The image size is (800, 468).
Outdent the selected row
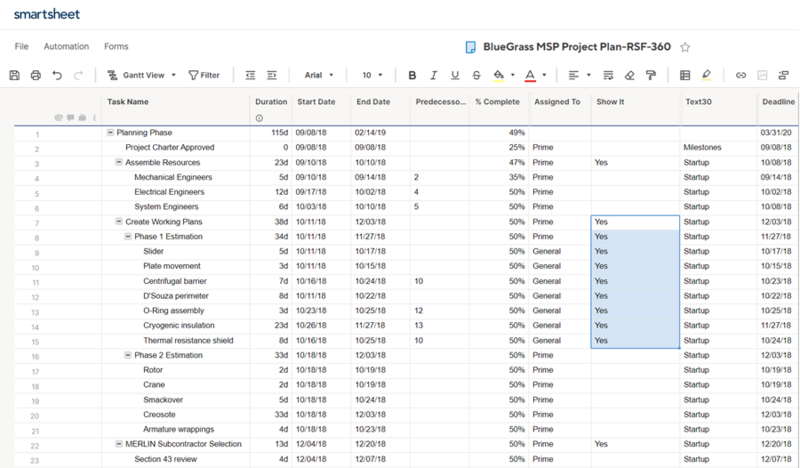[x=250, y=75]
